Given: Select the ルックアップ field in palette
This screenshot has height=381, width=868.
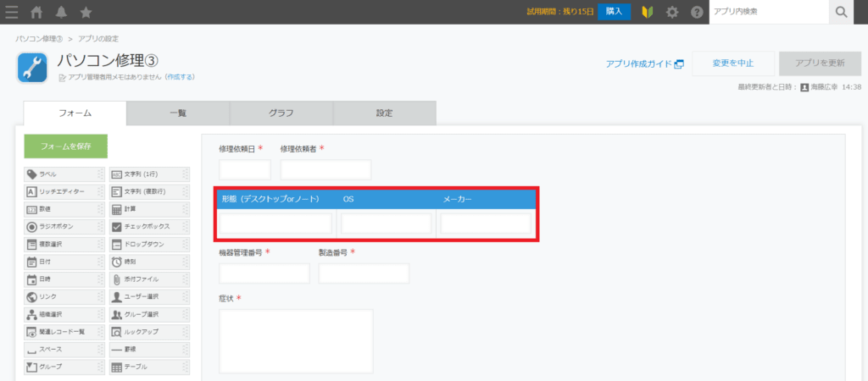Looking at the screenshot, I should [x=149, y=331].
